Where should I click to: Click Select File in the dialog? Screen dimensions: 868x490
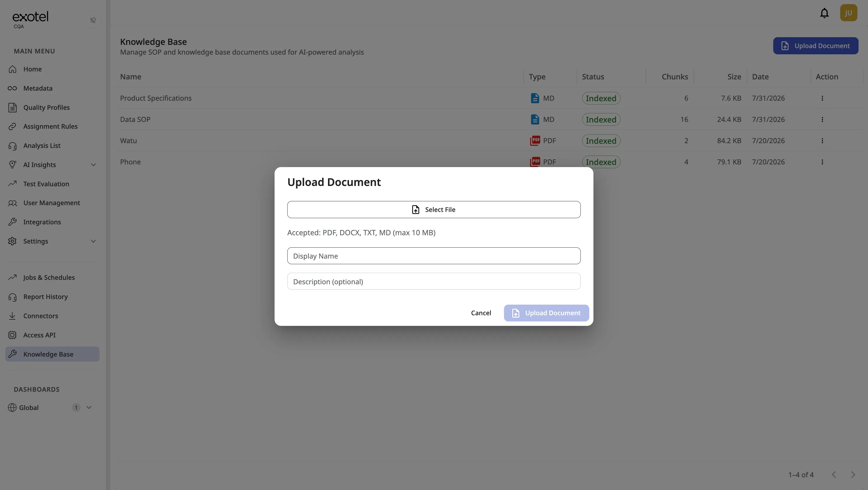(434, 210)
